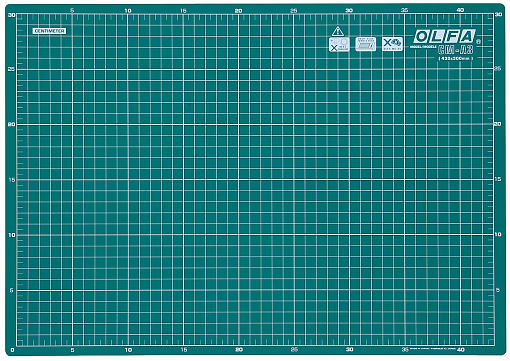Click the 30 mark on the top ruler
This screenshot has width=510, height=361.
tap(349, 10)
